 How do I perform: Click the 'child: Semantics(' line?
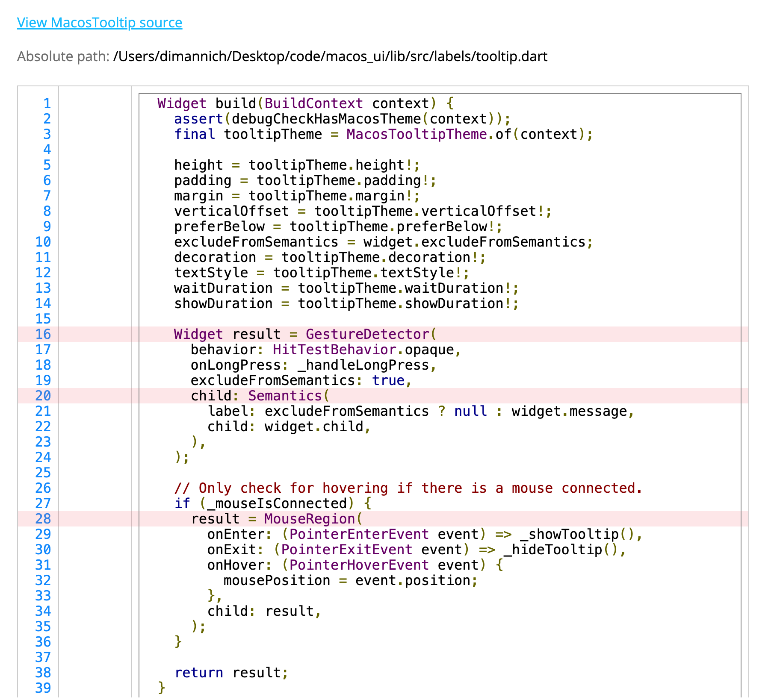[x=260, y=396]
